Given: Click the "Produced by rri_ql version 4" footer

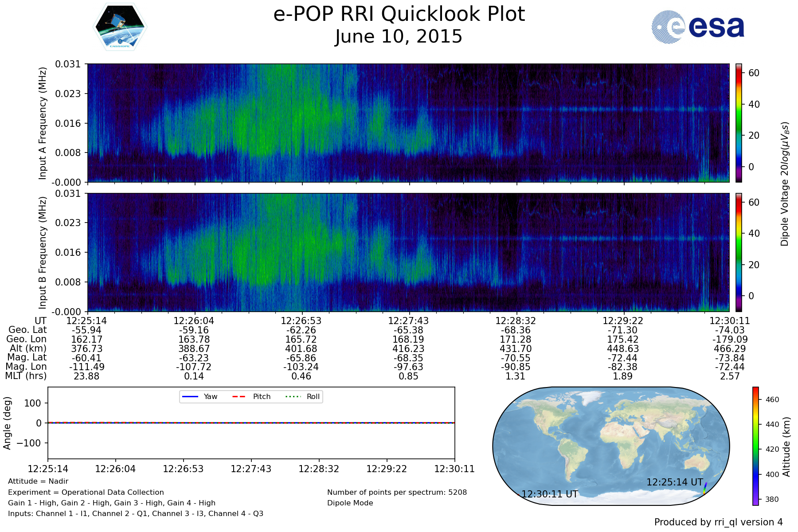Looking at the screenshot, I should [x=718, y=522].
